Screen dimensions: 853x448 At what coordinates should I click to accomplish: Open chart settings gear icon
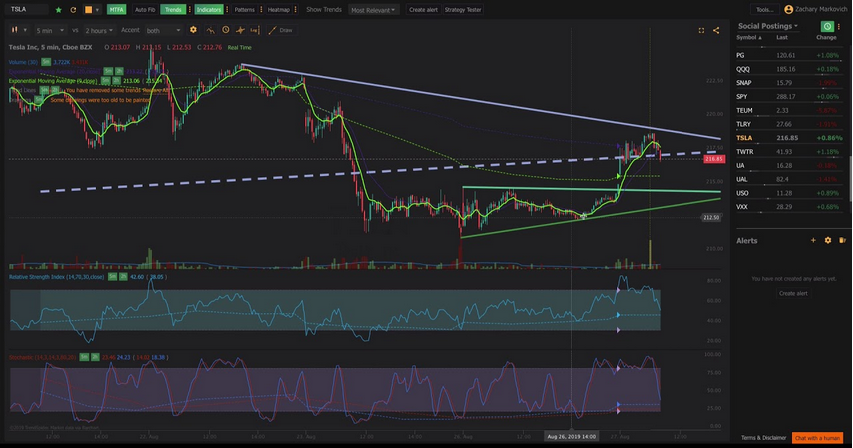(x=193, y=30)
